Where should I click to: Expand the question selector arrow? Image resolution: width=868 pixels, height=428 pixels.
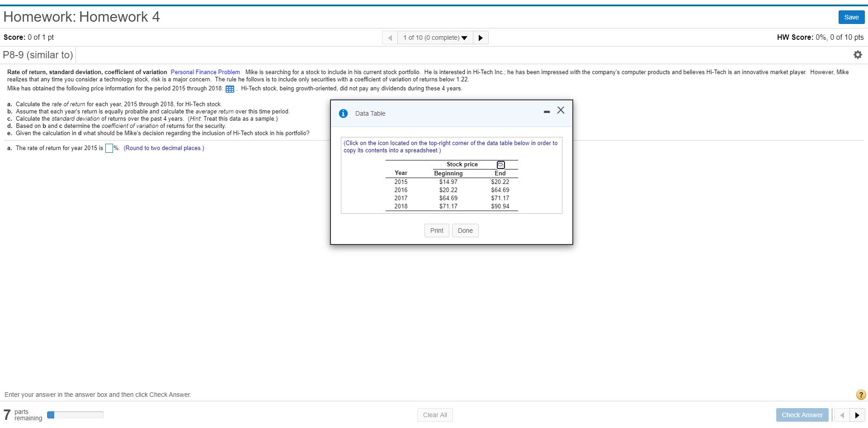tap(465, 38)
